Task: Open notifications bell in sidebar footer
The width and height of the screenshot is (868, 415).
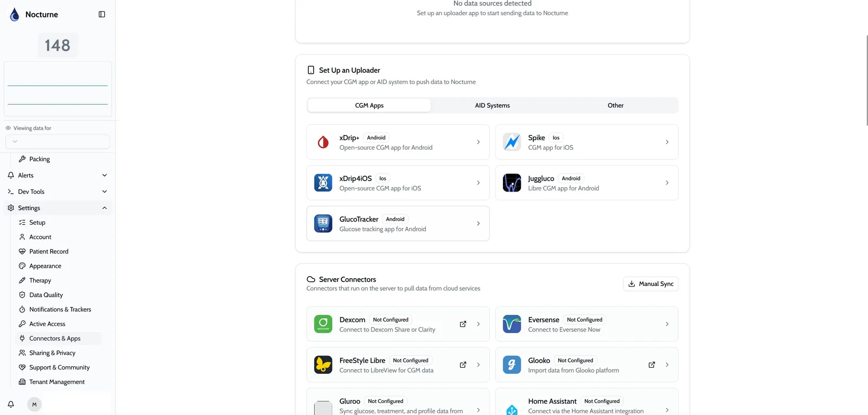Action: click(x=11, y=404)
